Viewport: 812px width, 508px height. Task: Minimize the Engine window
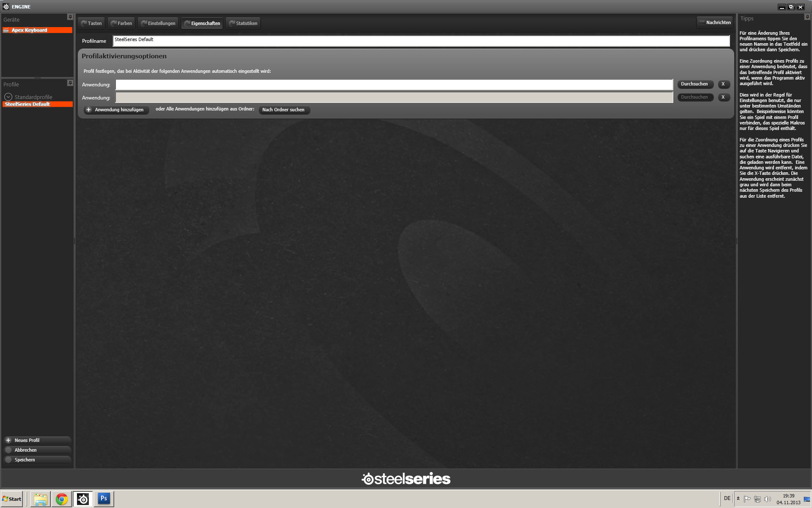click(x=782, y=7)
